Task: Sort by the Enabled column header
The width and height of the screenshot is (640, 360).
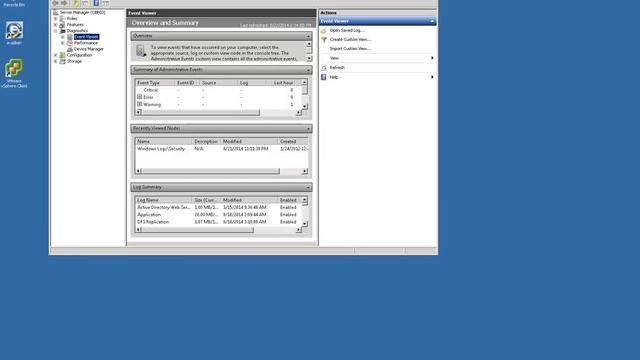Action: coord(289,200)
